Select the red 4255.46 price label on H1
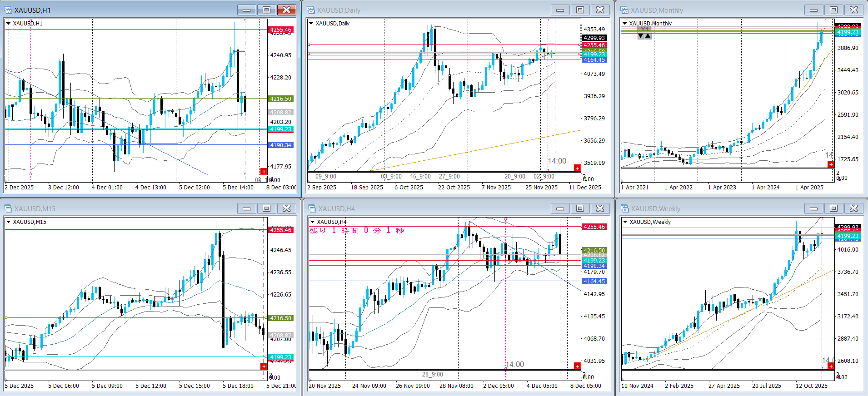 click(x=280, y=30)
